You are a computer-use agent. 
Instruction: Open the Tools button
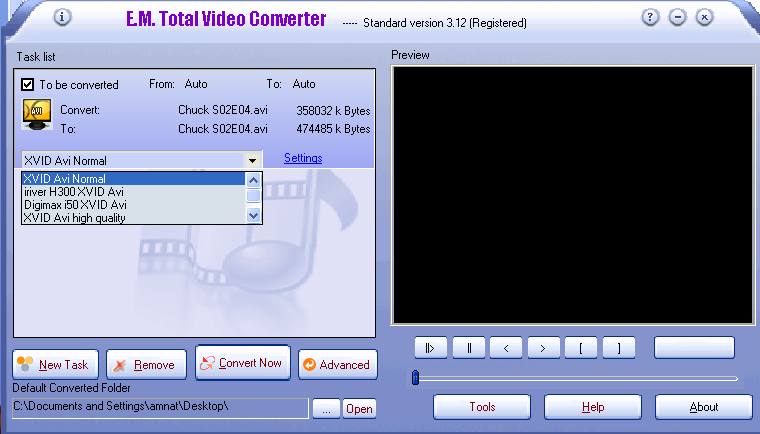[x=482, y=407]
